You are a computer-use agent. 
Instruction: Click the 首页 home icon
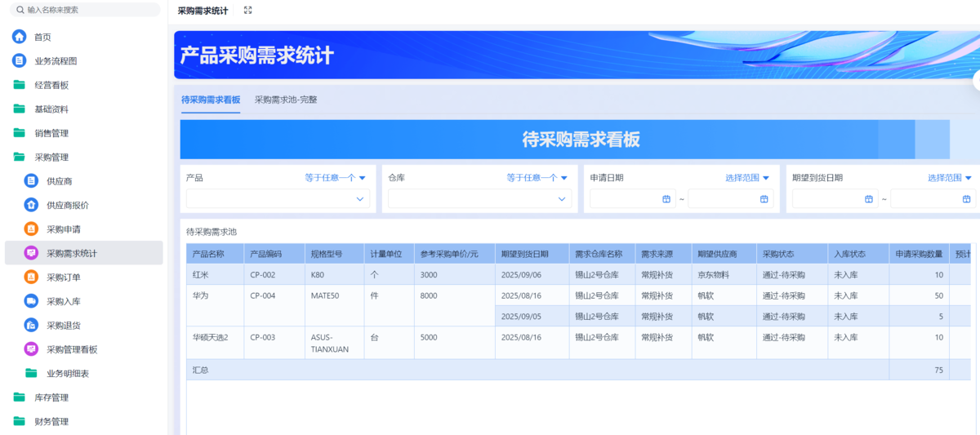19,37
